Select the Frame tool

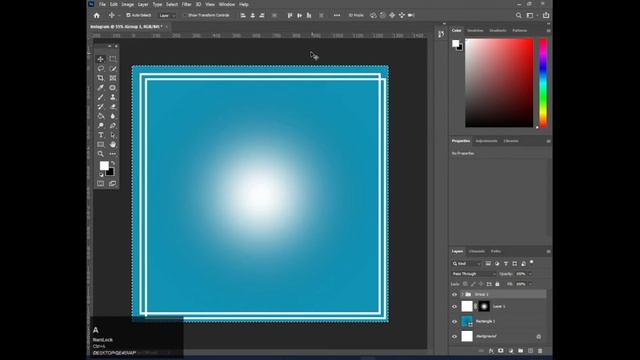click(113, 78)
